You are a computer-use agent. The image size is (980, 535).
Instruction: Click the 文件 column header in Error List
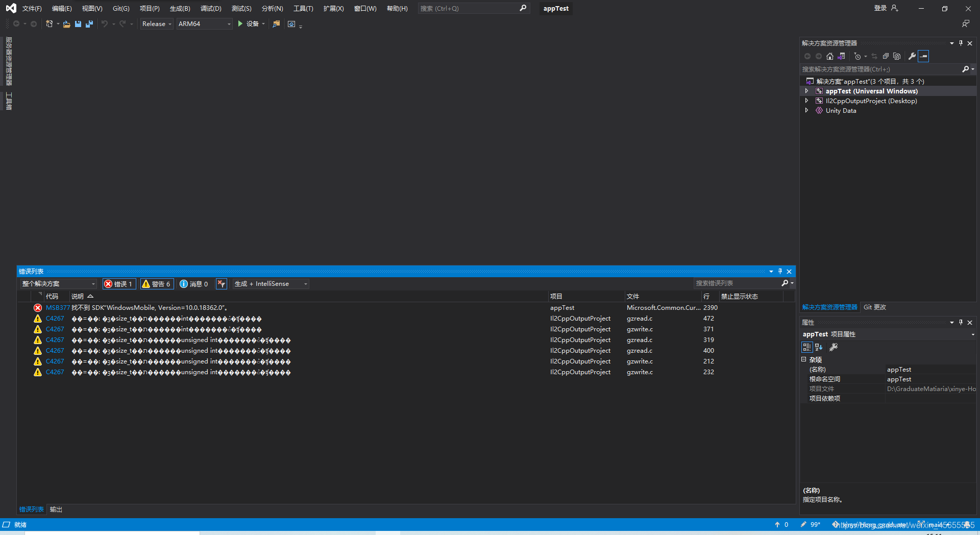(663, 296)
